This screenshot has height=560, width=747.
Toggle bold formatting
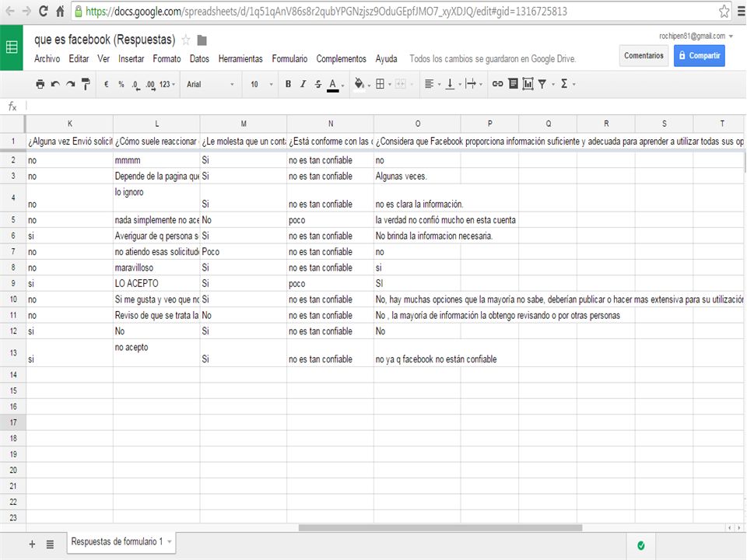tap(288, 84)
